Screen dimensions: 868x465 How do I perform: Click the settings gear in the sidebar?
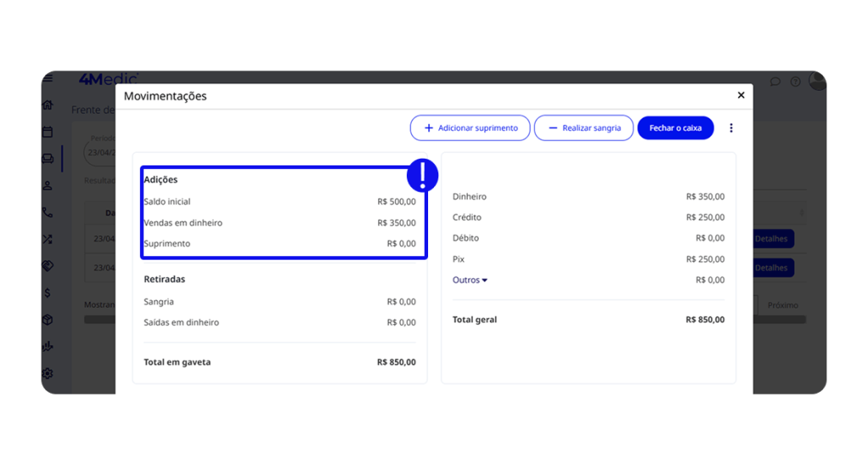tap(47, 373)
